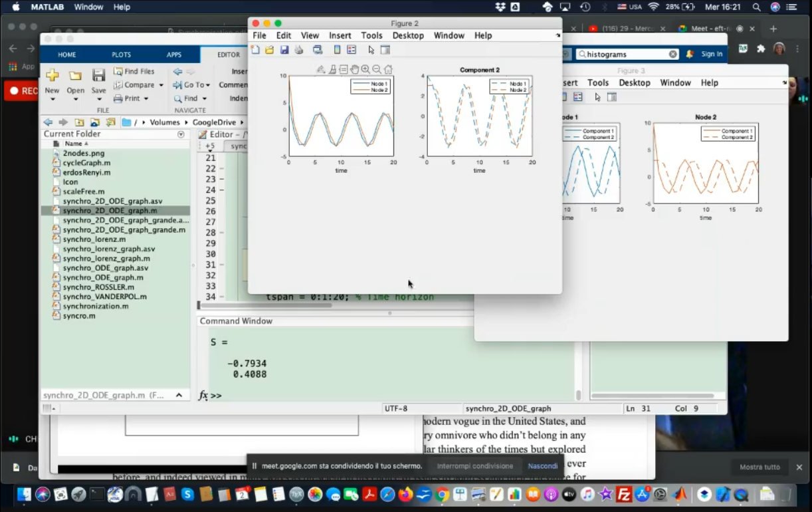
Task: Toggle Insert Colorbar in Figure 2 toolbar
Action: (337, 50)
